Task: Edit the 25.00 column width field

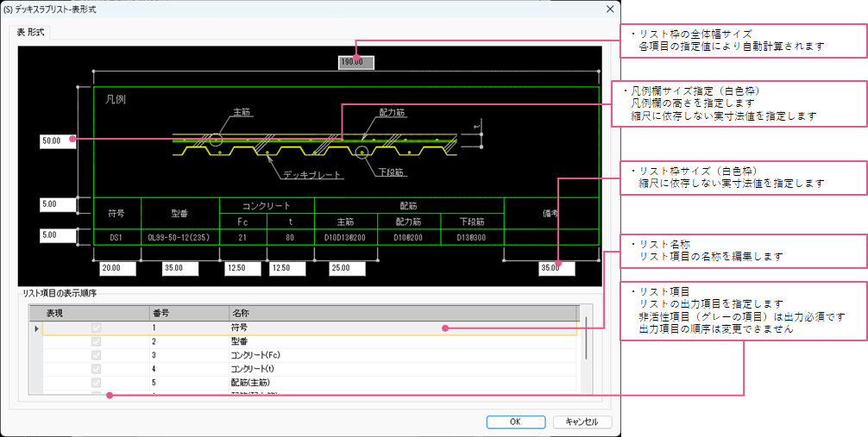Action: [x=347, y=268]
